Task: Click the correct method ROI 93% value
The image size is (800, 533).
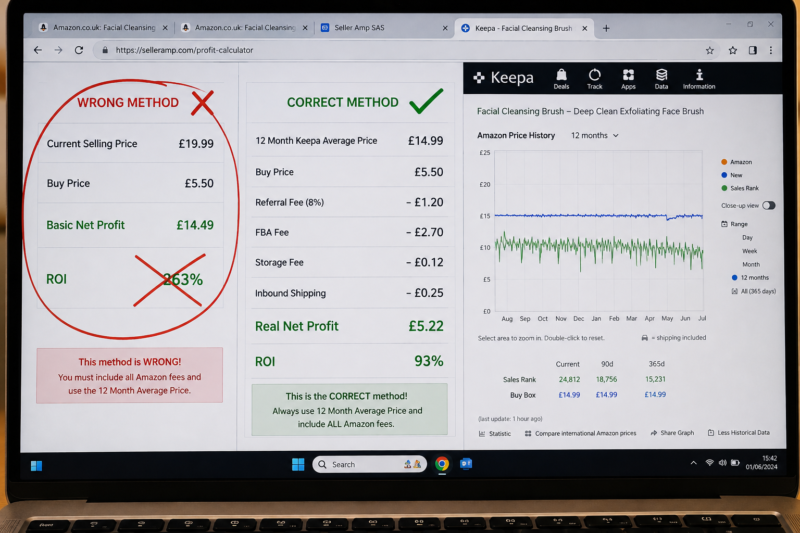Action: pos(429,361)
